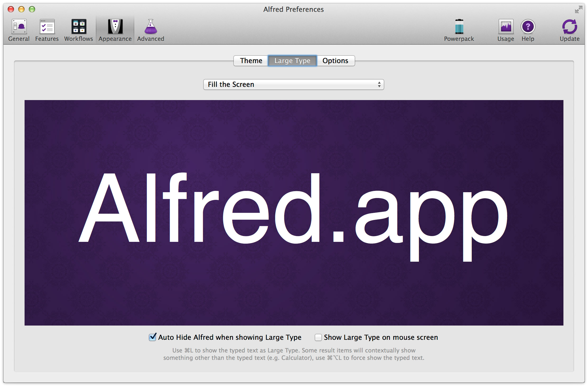Viewport: 588px width, 386px height.
Task: Switch to the Options tab
Action: (335, 61)
